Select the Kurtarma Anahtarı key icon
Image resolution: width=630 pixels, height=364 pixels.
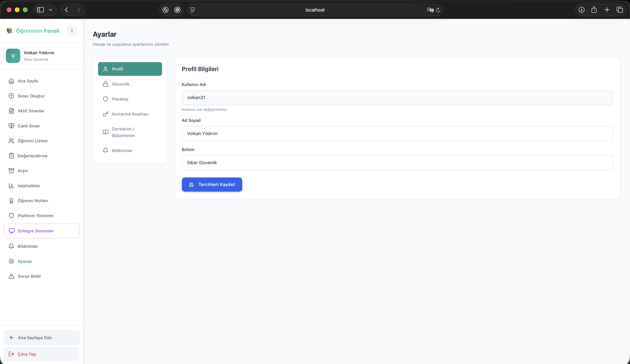pos(106,114)
